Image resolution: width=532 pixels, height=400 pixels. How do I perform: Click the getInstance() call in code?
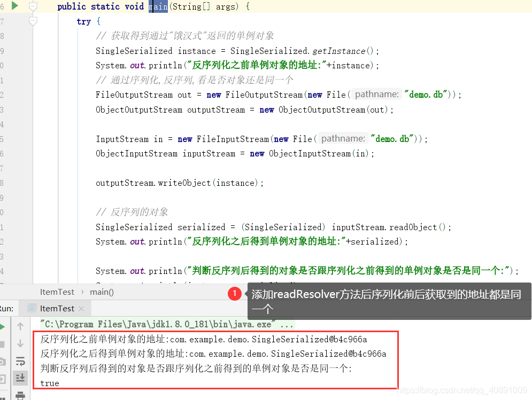tap(342, 51)
